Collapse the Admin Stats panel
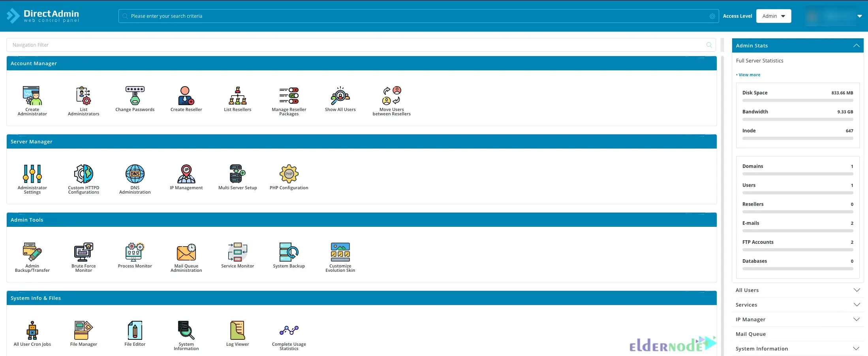The image size is (868, 356). 857,45
